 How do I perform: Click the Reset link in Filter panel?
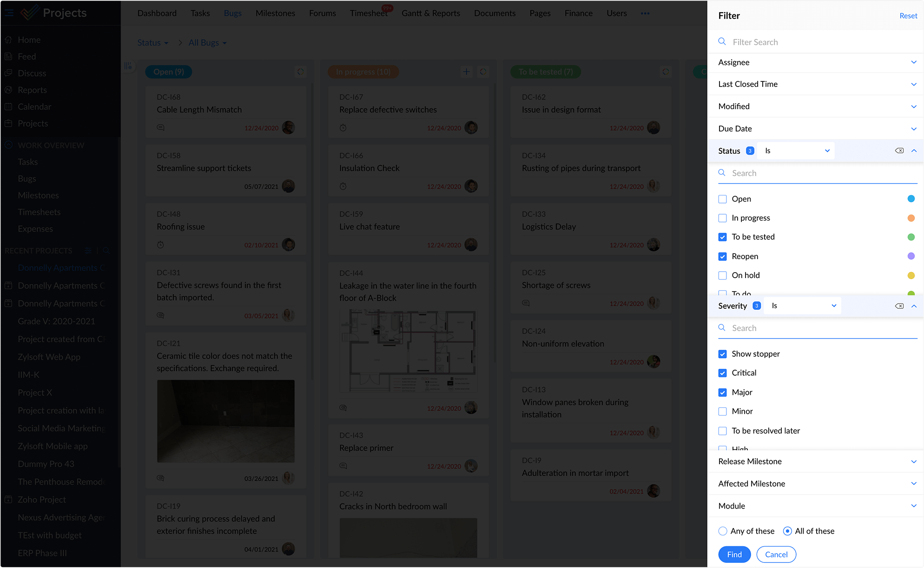908,16
